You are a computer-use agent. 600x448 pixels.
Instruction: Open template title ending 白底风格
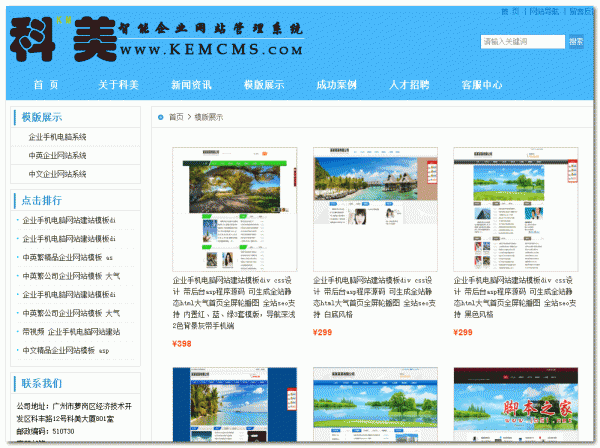tap(374, 297)
